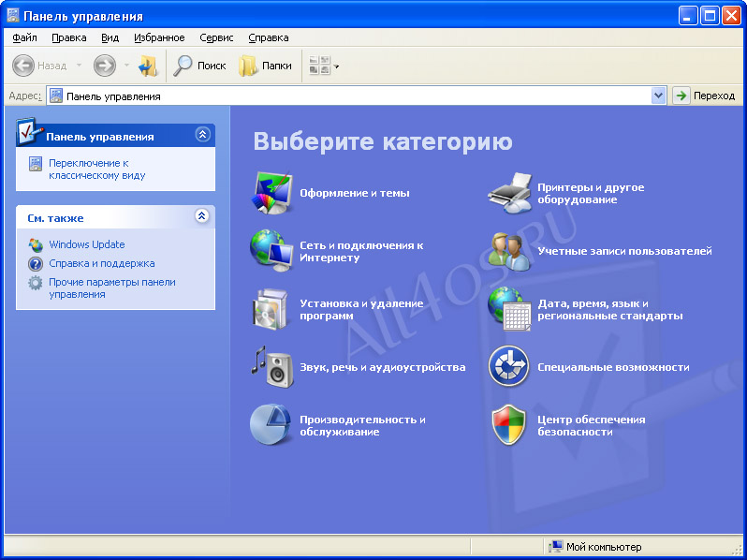747x560 pixels.
Task: Select Дата, время, язык и региональные стандарты
Action: (x=610, y=309)
